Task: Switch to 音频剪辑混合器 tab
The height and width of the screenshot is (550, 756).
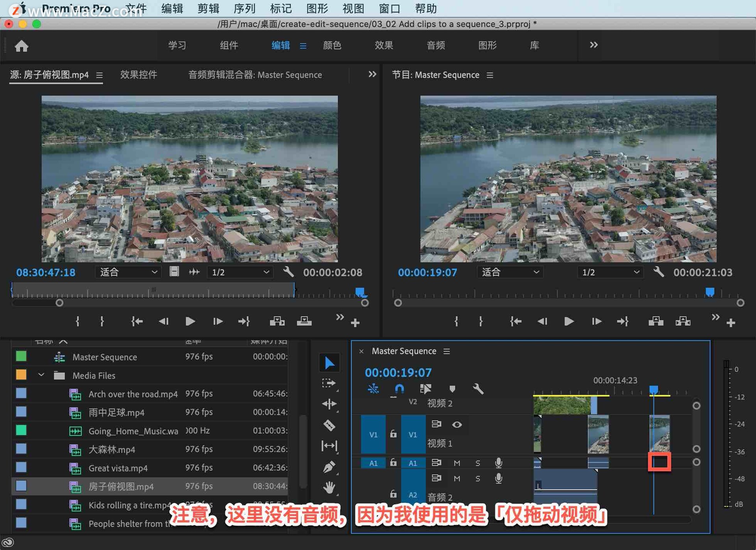Action: click(x=255, y=74)
